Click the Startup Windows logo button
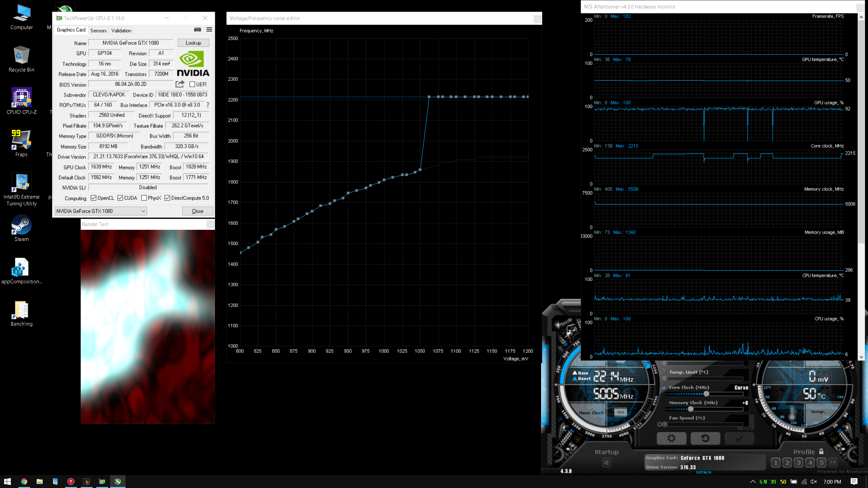This screenshot has width=868, height=488. pyautogui.click(x=606, y=463)
